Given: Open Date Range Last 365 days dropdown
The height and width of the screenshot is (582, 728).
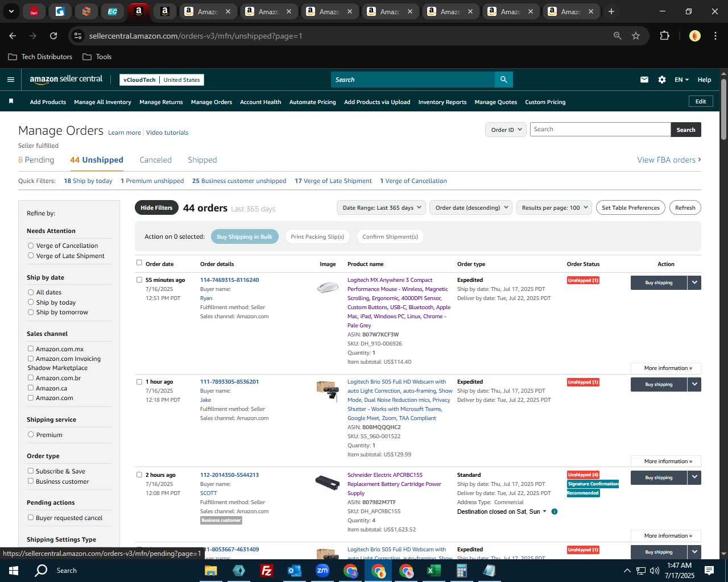Looking at the screenshot, I should [382, 207].
